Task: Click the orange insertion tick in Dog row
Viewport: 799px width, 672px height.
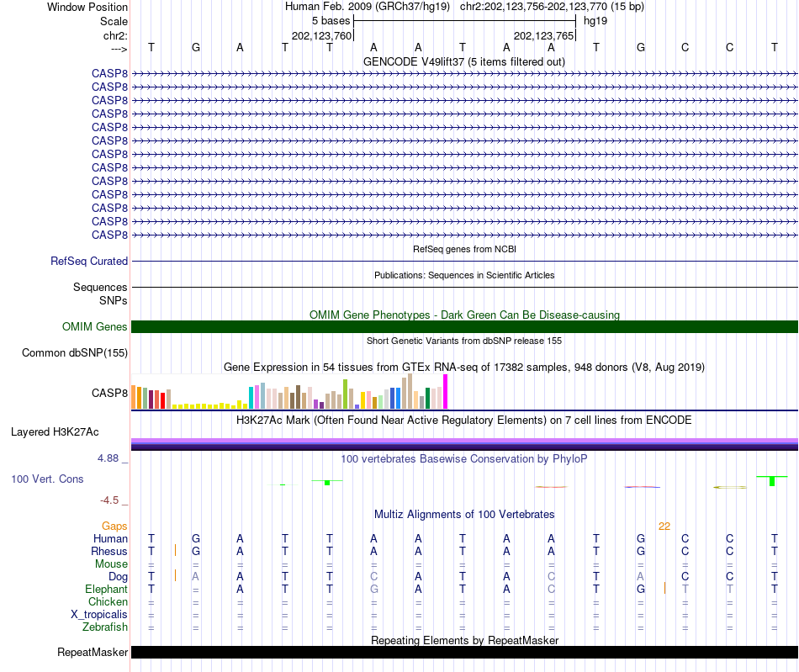Action: click(x=175, y=575)
